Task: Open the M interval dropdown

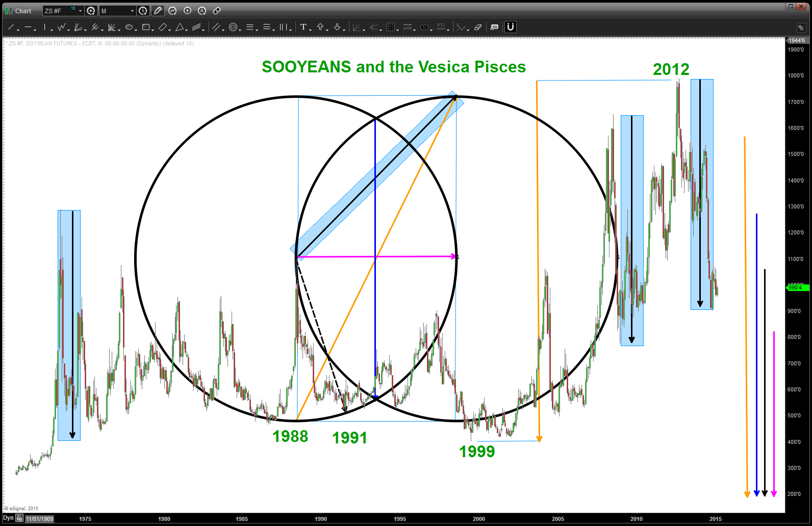Action: (132, 11)
